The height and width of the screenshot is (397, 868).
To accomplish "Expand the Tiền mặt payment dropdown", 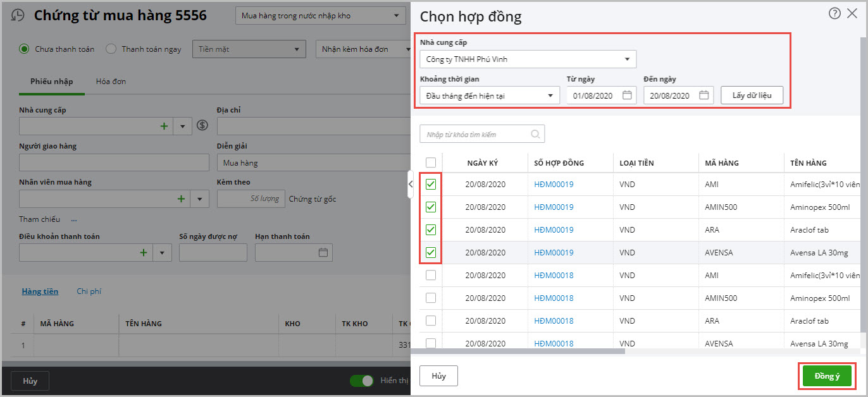I will click(297, 49).
